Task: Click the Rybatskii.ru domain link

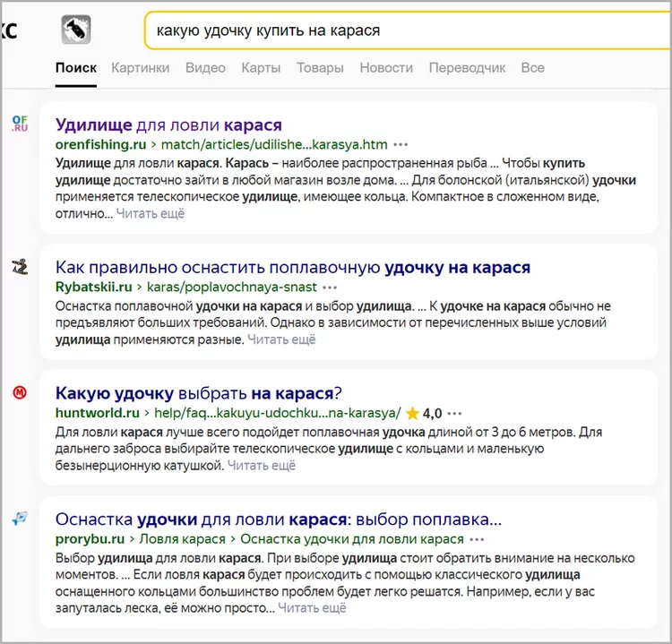Action: click(x=93, y=287)
